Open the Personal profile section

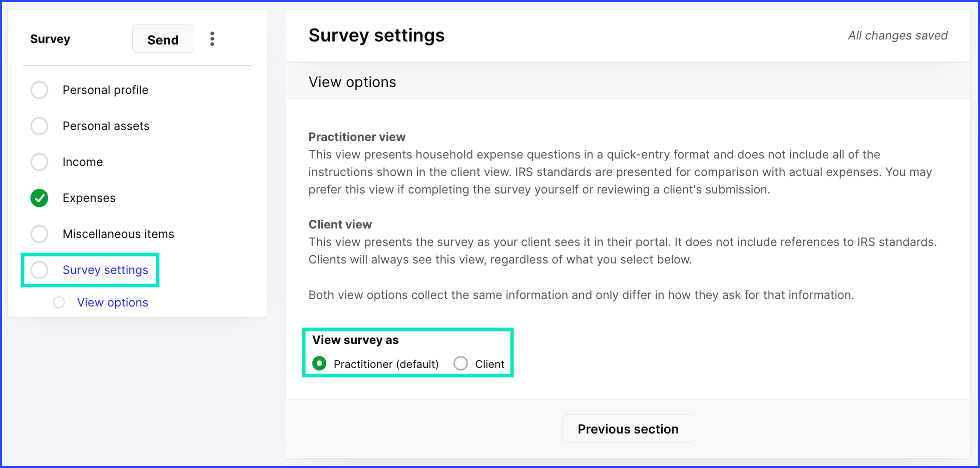106,90
